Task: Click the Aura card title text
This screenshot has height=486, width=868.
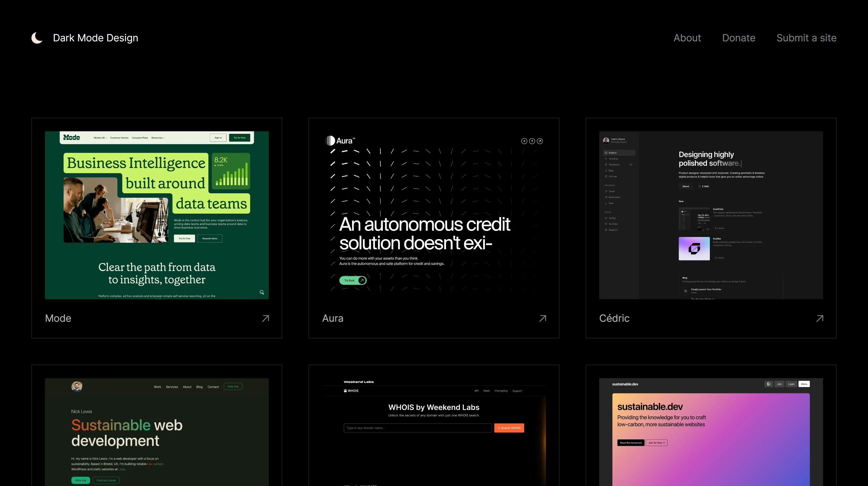Action: coord(333,319)
